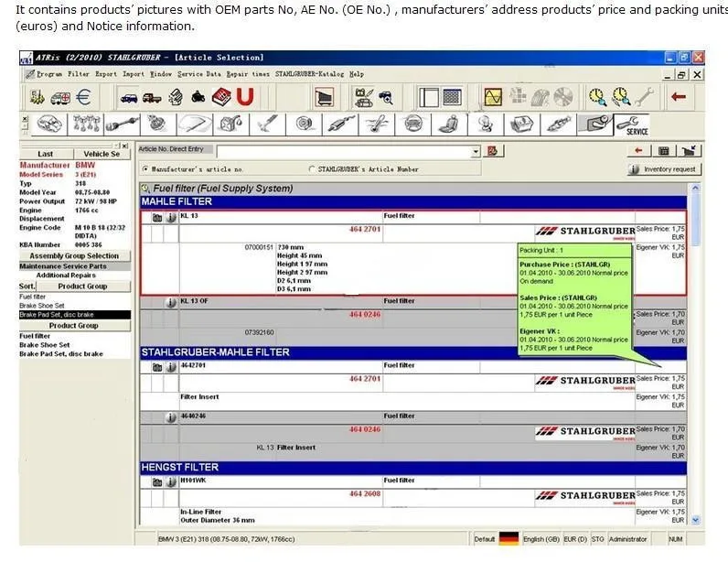Open info icon for KL 13 filter
Image resolution: width=728 pixels, height=562 pixels.
tap(171, 218)
